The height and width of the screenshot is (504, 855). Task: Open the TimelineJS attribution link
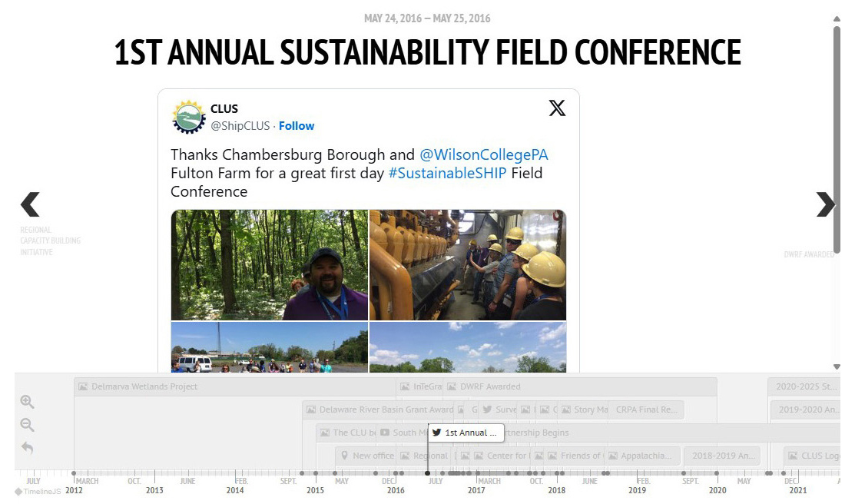coord(38,492)
